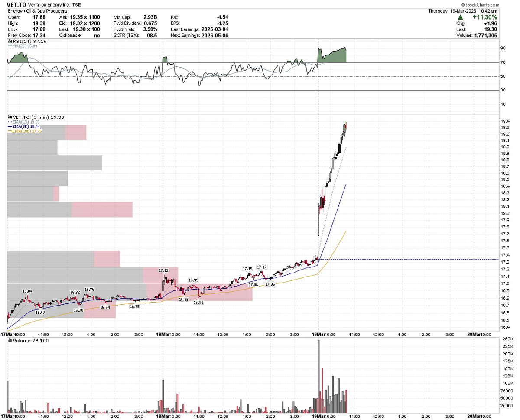Click the Mkt Cap value 2.93B
Viewport: 520px width, 420px height.
coord(149,17)
